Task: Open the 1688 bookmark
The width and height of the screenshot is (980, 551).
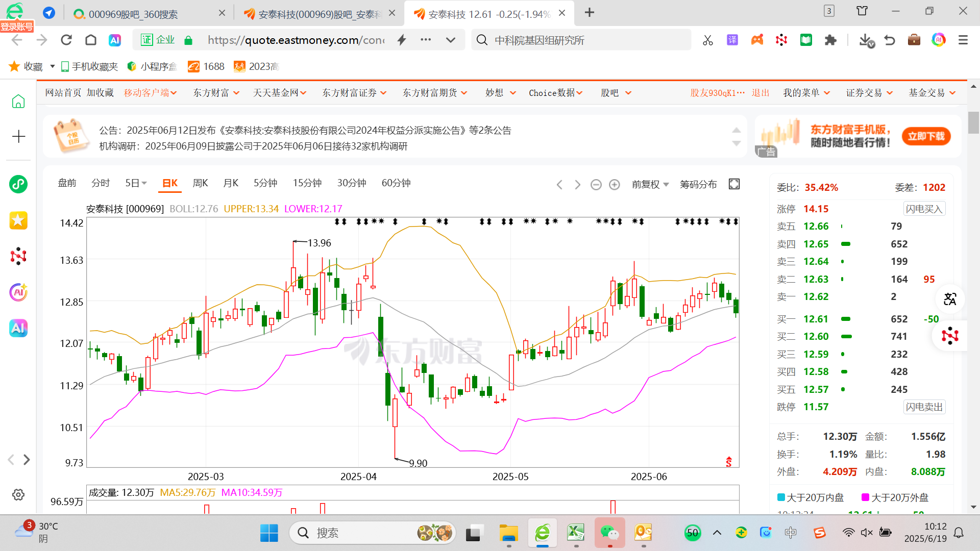Action: point(206,66)
